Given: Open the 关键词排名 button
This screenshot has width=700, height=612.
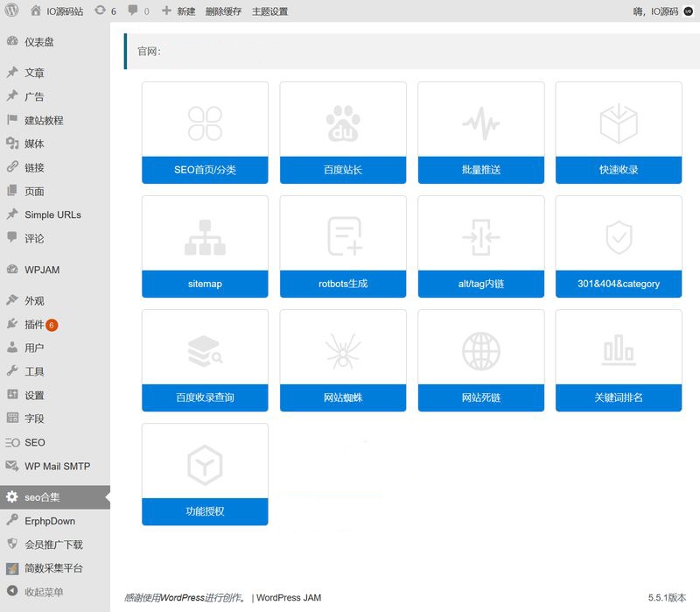Looking at the screenshot, I should click(x=619, y=397).
